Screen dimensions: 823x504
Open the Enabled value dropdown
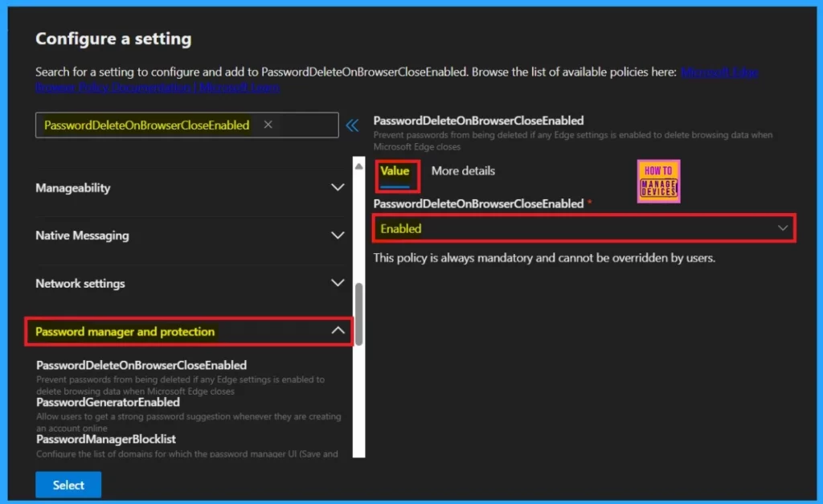(583, 228)
